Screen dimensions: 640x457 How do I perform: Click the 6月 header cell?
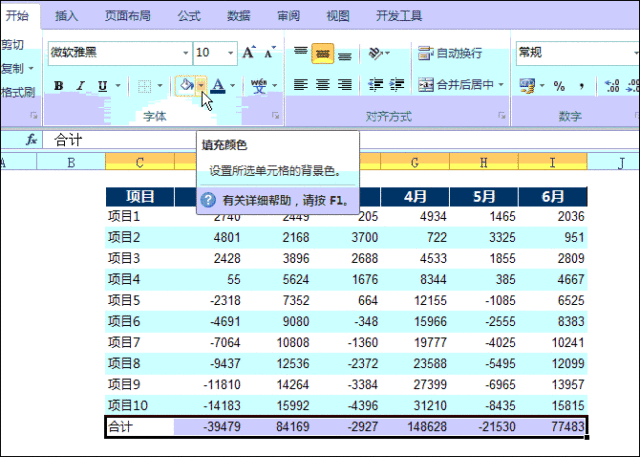click(x=553, y=197)
